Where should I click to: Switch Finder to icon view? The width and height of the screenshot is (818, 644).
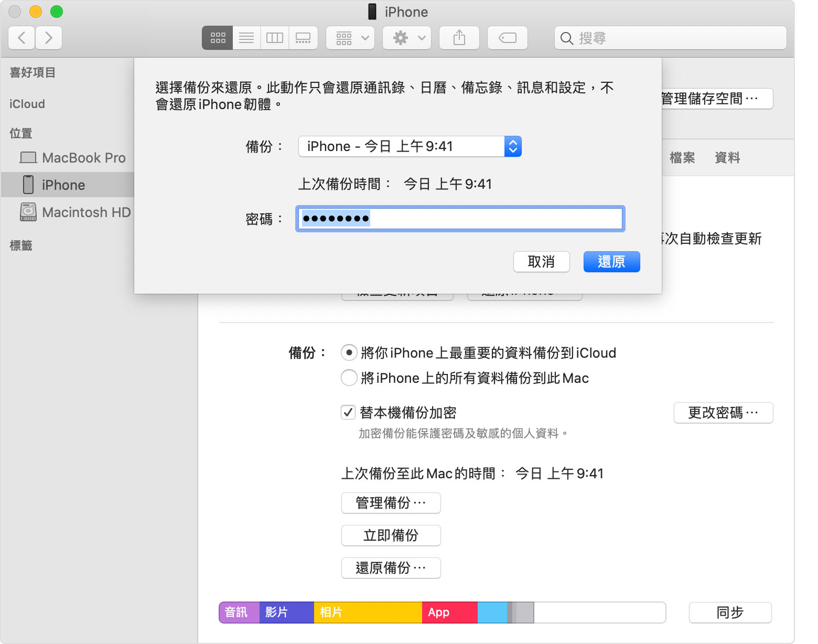click(218, 38)
